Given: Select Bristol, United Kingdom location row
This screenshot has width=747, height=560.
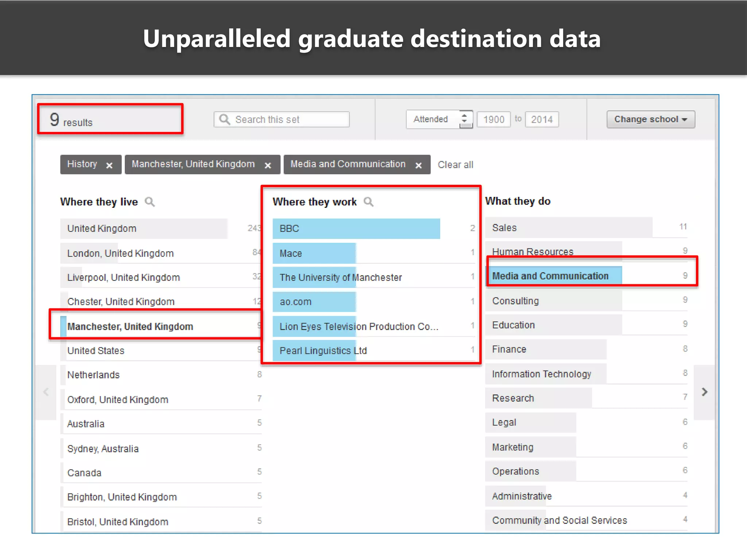Looking at the screenshot, I should [161, 522].
